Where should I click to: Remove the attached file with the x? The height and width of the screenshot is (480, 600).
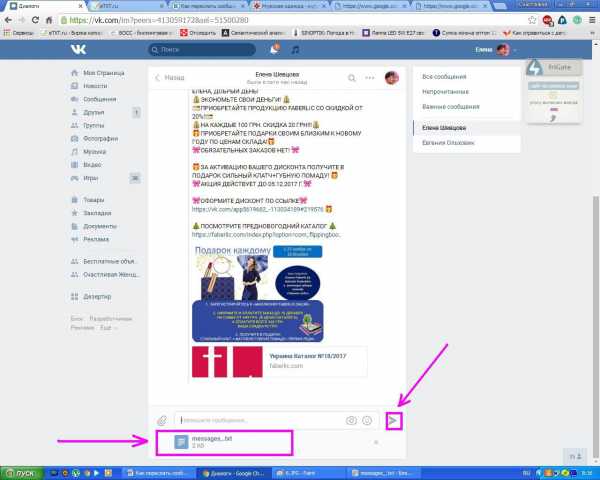[376, 442]
